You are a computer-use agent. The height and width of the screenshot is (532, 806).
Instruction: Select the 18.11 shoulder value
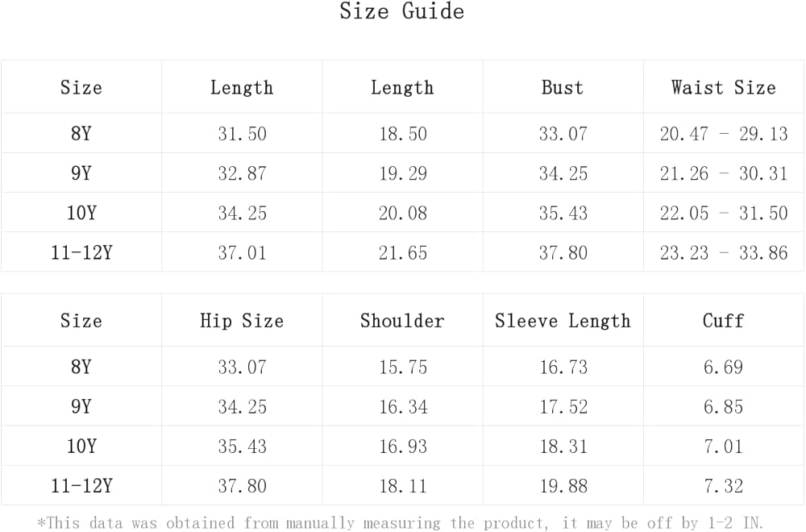[x=403, y=485]
